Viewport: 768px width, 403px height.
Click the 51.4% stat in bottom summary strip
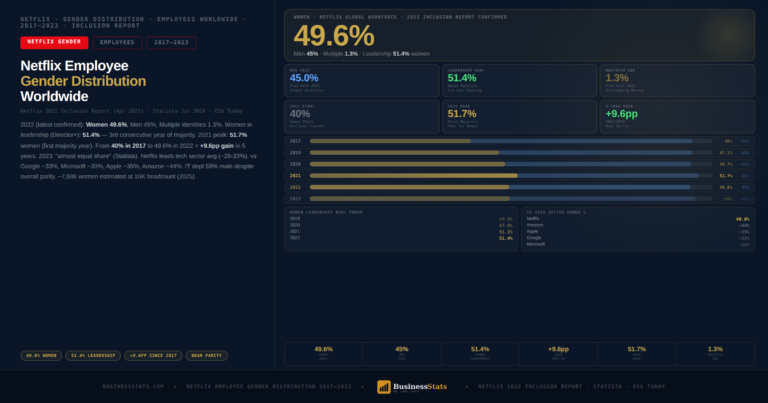[480, 354]
